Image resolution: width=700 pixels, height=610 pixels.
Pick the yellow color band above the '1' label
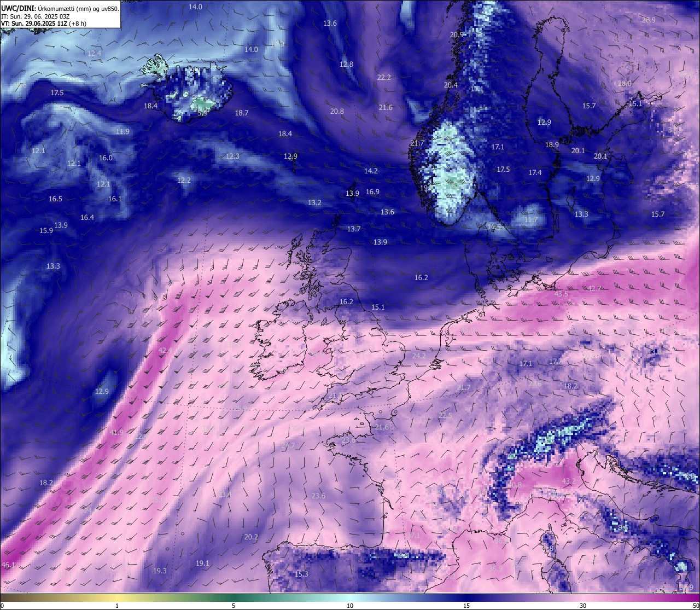click(117, 597)
